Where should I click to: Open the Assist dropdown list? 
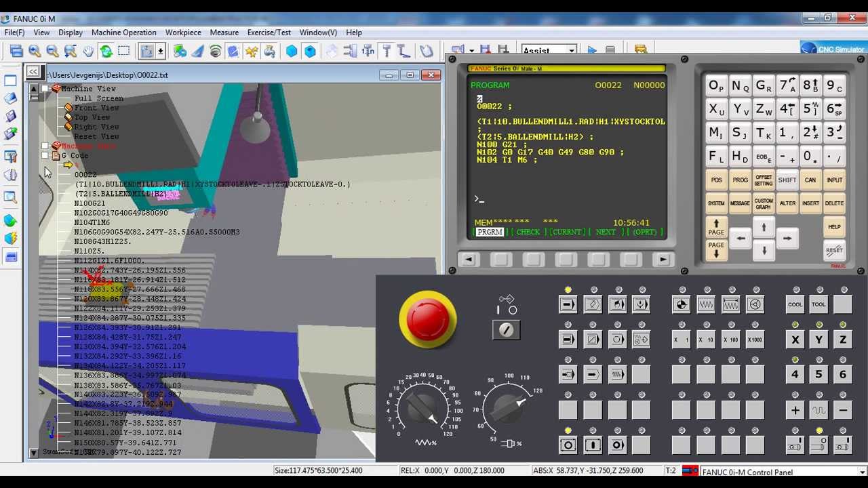572,51
